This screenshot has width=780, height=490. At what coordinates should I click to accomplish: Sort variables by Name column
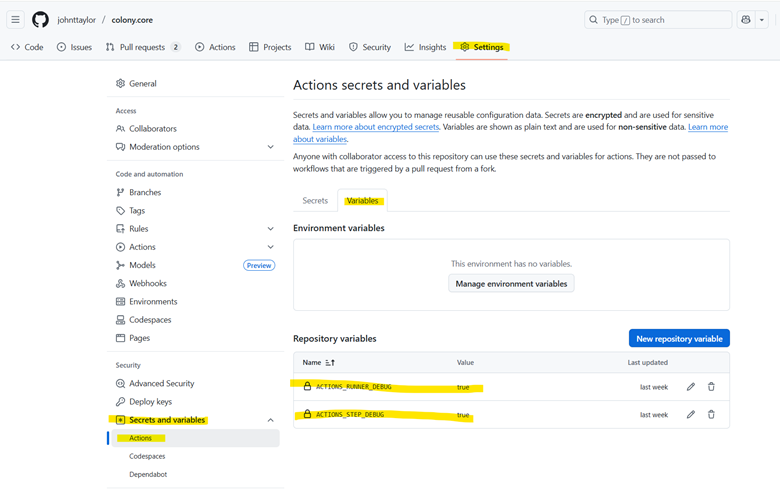click(x=318, y=363)
